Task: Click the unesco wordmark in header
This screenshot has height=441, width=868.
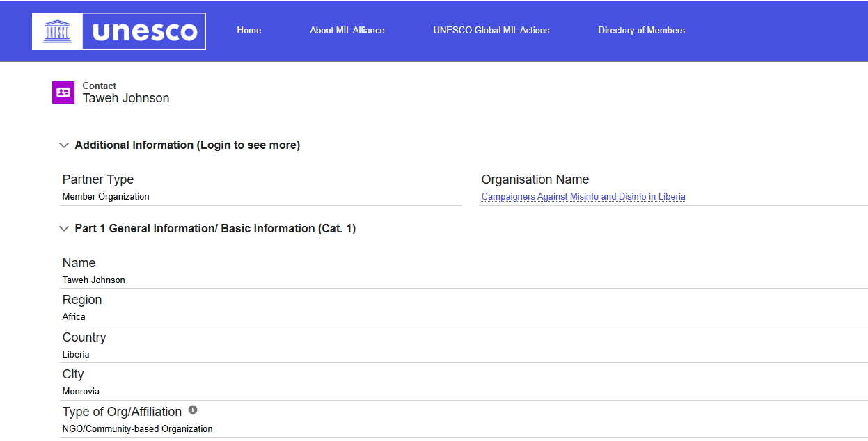Action: pos(144,31)
